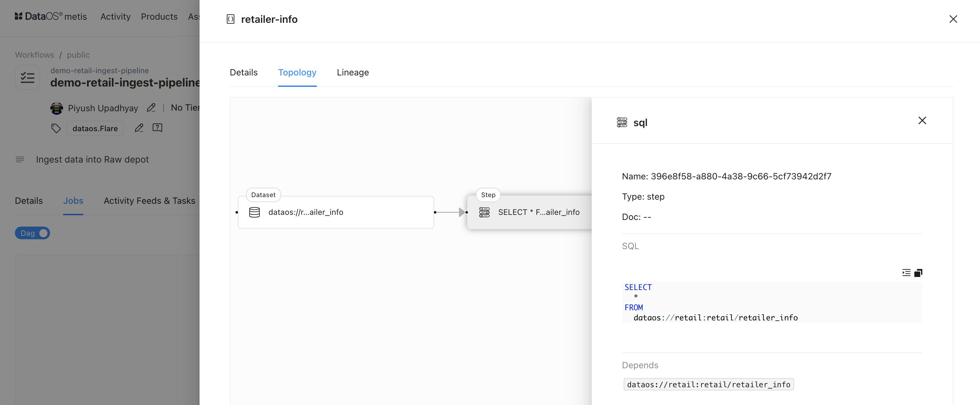This screenshot has width=980, height=405.
Task: Click the dataset cylinder icon in topology
Action: [x=254, y=211]
